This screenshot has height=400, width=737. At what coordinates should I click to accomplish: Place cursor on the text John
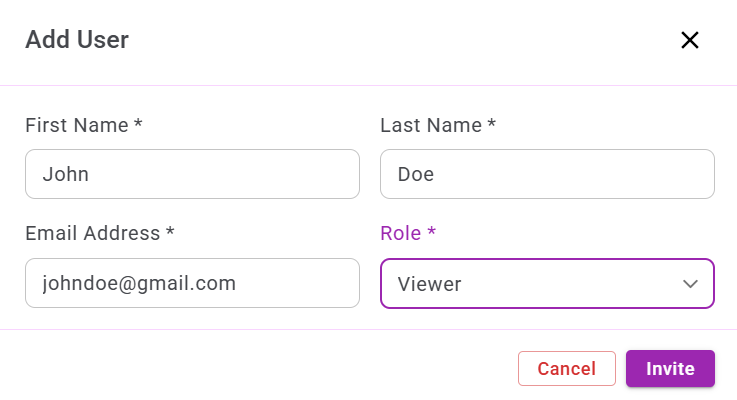66,174
